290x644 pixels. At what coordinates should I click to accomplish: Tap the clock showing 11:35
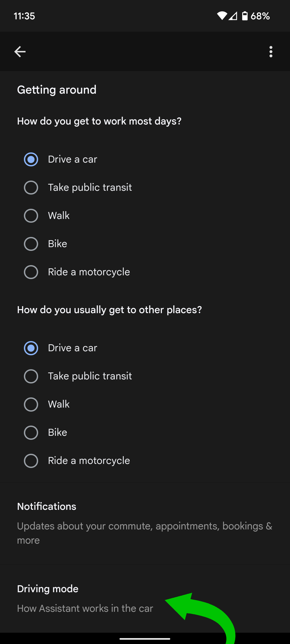pos(24,16)
